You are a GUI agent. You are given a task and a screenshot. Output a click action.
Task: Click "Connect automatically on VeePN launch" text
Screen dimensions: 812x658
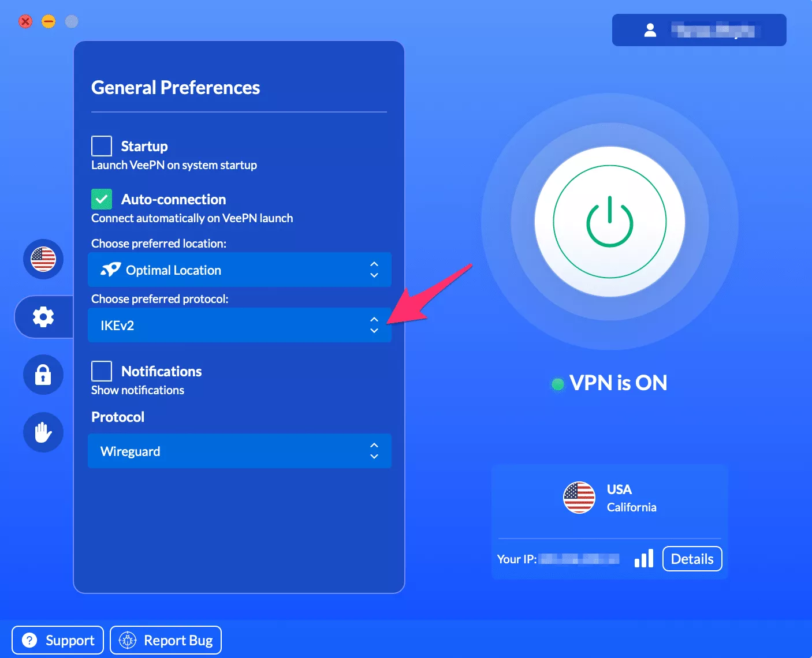point(192,218)
